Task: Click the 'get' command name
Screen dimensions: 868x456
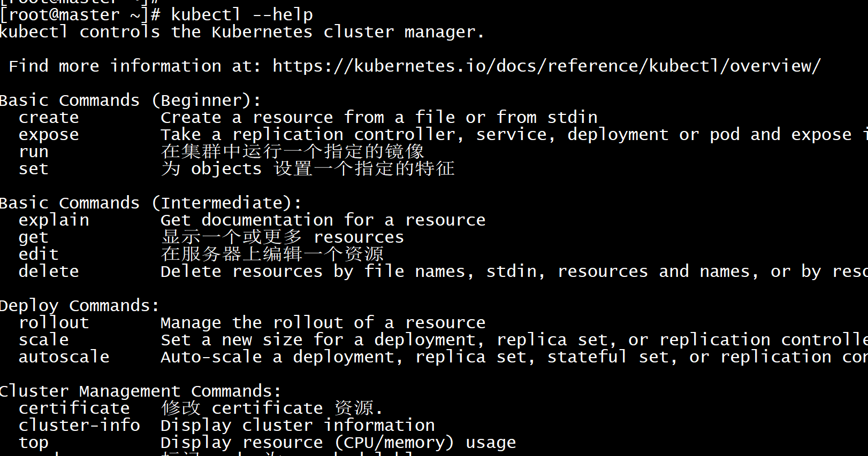Action: tap(34, 237)
